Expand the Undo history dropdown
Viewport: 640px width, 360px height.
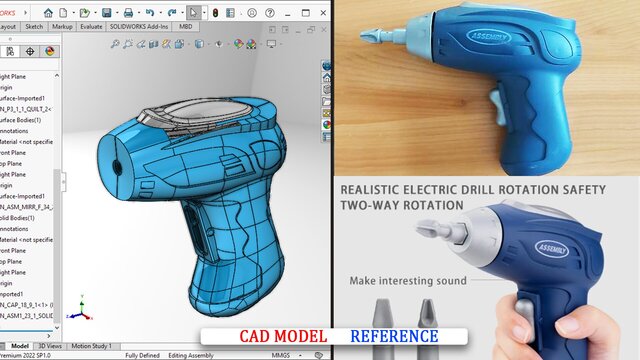160,13
